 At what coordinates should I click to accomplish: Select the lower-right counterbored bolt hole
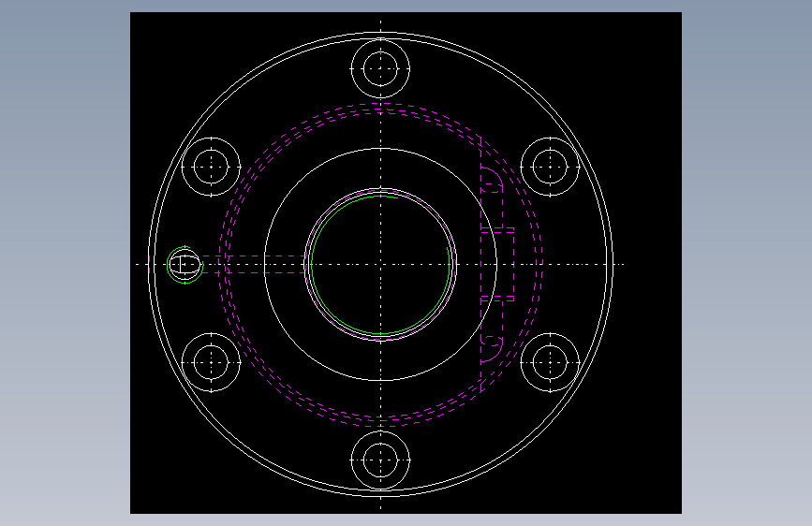click(550, 362)
